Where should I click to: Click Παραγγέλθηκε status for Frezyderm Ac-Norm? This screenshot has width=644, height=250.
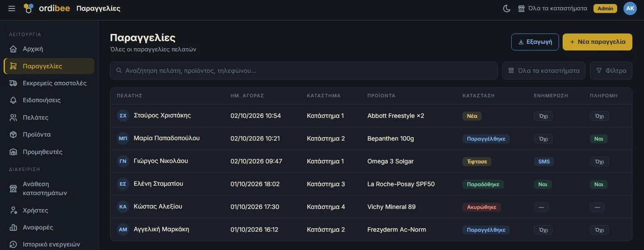[x=486, y=230]
